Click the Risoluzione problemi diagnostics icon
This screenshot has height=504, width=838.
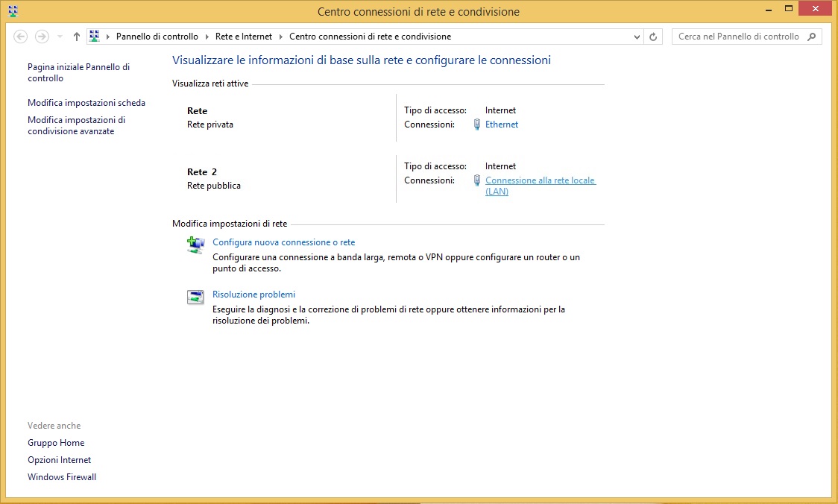click(x=195, y=296)
